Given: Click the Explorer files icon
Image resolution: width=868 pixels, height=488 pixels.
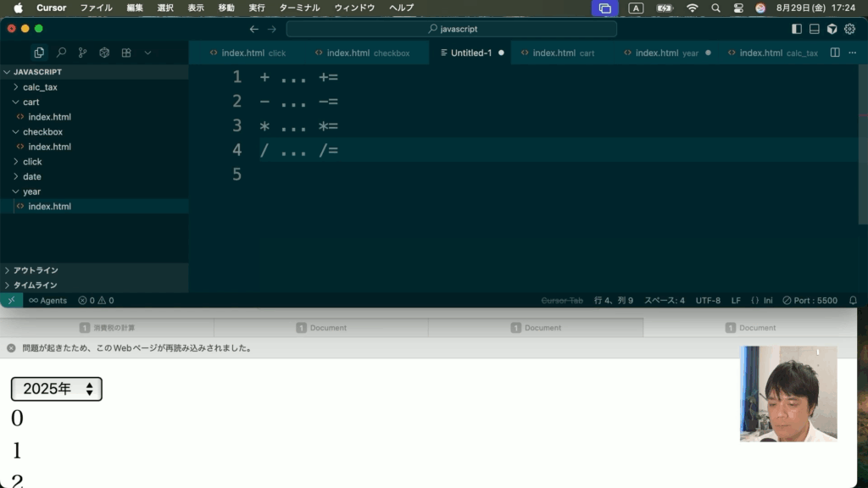Looking at the screenshot, I should 39,53.
